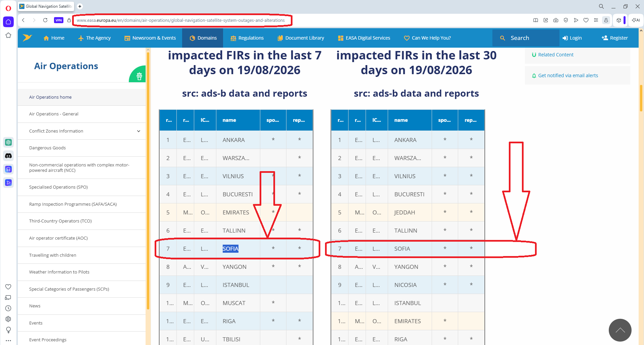Viewport: 644px width, 345px height.
Task: Open easy setup sliders icon
Action: [596, 20]
